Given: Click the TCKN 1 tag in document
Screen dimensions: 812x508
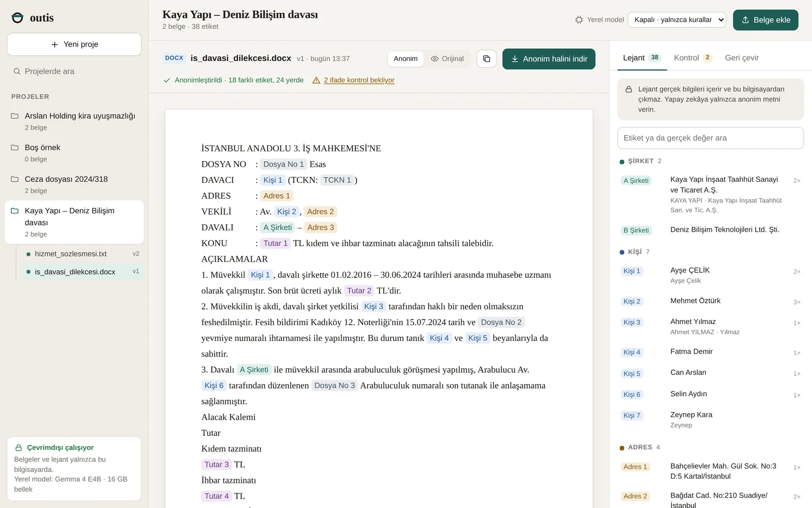Looking at the screenshot, I should pos(337,180).
